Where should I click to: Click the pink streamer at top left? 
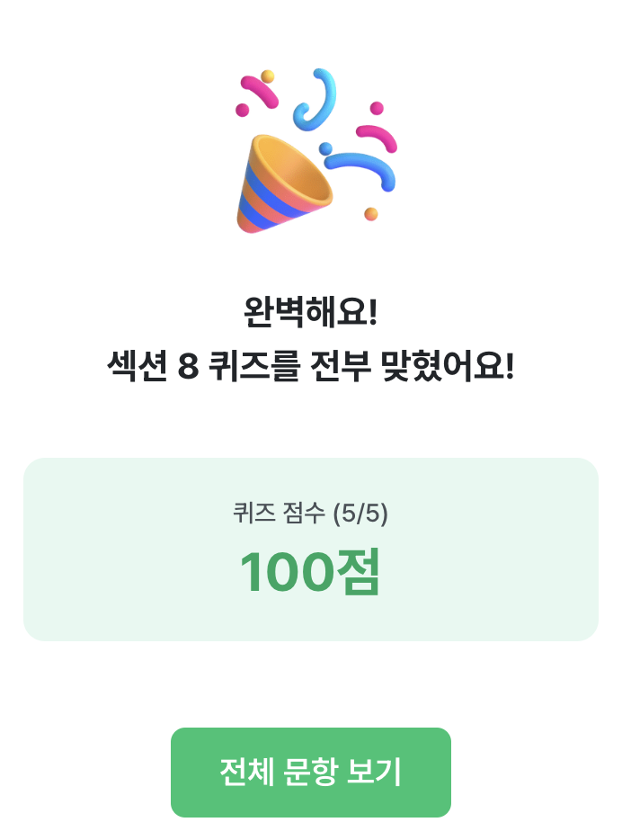coord(260,91)
